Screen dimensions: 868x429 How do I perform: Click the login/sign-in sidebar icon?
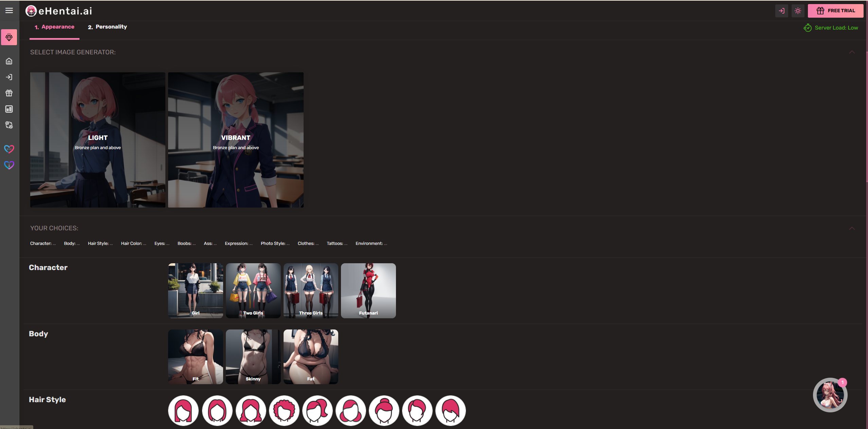tap(10, 77)
